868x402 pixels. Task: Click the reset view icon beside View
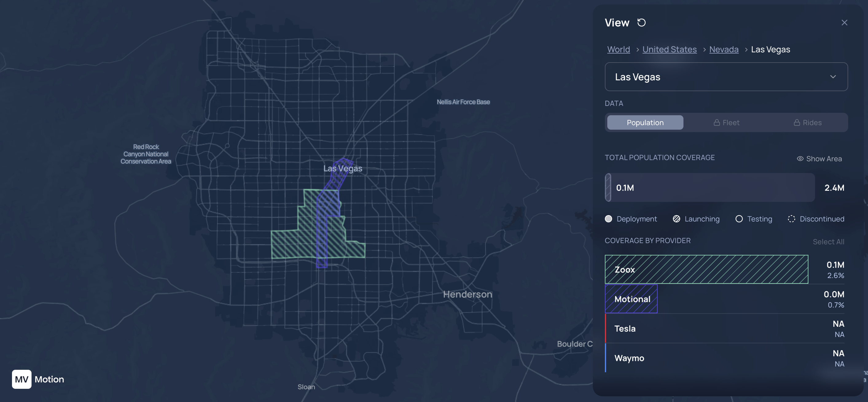[642, 22]
